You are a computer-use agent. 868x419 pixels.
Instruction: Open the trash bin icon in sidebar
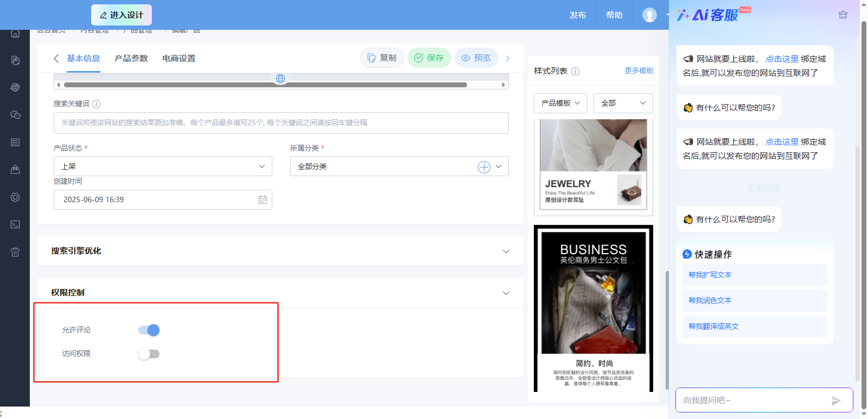point(15,252)
